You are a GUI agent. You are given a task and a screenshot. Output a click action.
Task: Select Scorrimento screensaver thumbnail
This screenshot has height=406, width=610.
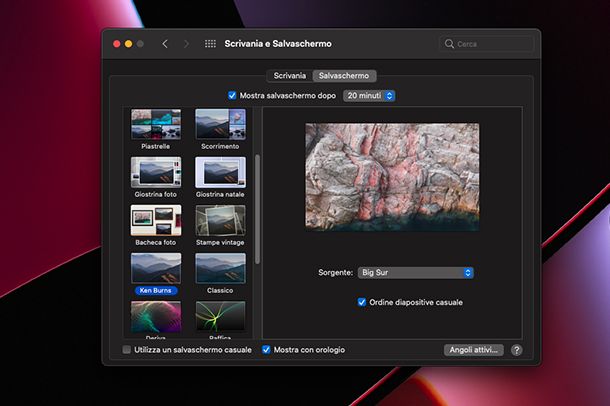click(x=220, y=124)
